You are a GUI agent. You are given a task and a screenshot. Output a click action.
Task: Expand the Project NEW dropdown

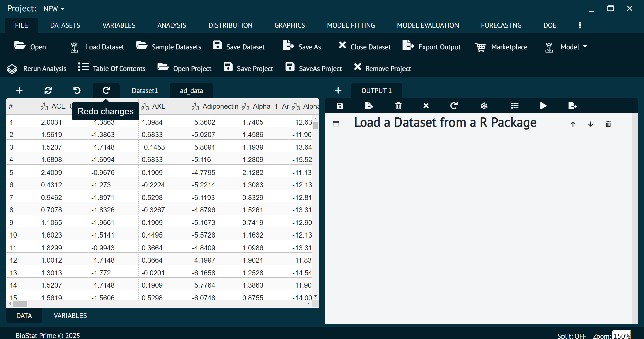[54, 9]
